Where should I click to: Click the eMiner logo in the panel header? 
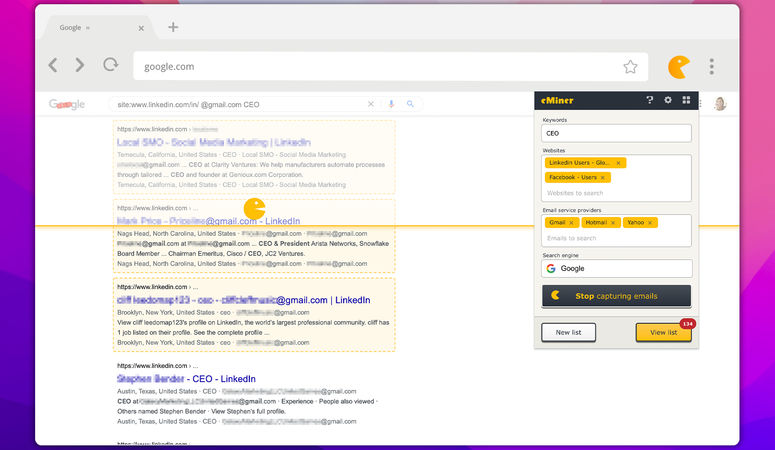pos(557,100)
